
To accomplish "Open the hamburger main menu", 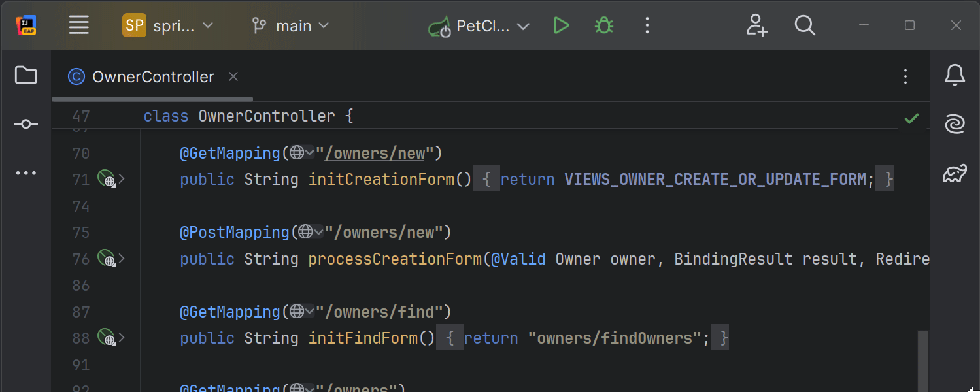I will [x=78, y=25].
